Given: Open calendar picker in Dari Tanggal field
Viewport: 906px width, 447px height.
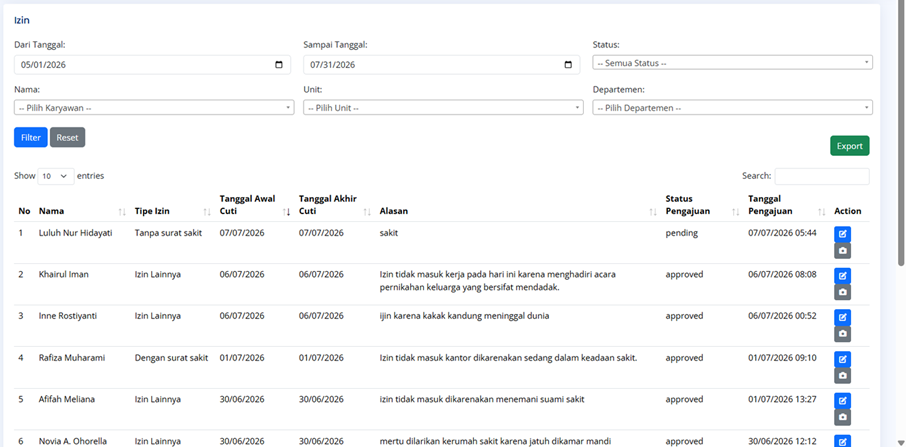Looking at the screenshot, I should (x=279, y=65).
